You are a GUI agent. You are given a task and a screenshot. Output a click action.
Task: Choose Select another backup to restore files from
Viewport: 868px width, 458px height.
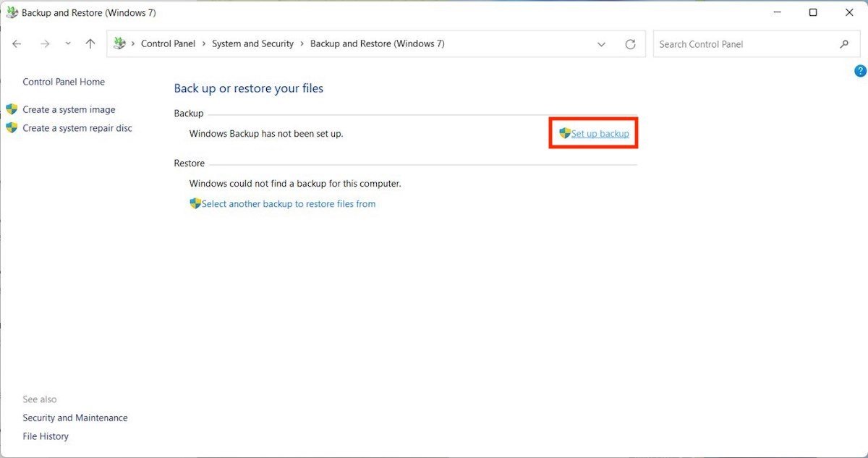pyautogui.click(x=289, y=204)
